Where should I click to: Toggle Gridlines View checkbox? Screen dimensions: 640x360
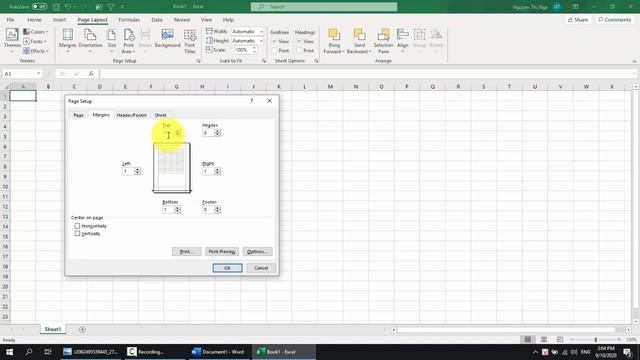275,42
